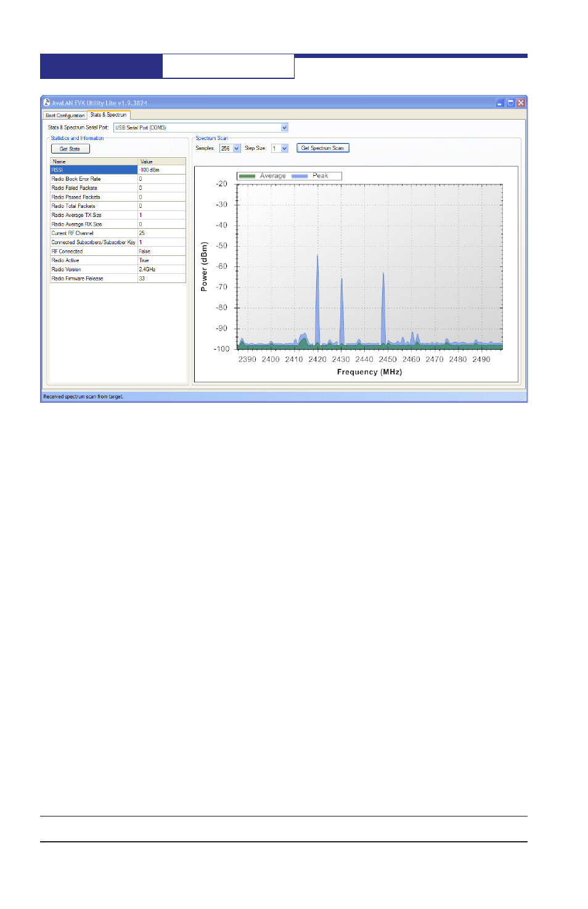
Task: Open the Step Size dropdown
Action: (284, 148)
